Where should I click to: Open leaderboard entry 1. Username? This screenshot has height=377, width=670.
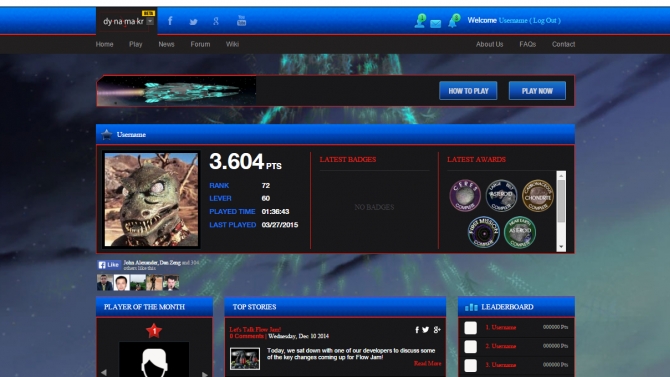(501, 327)
